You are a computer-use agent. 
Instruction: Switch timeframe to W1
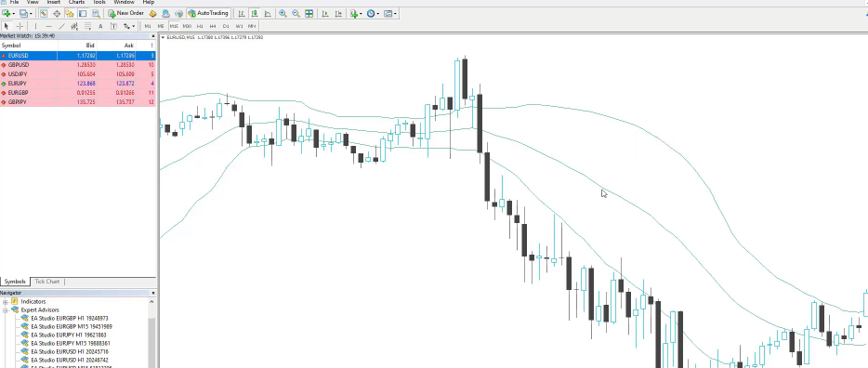click(239, 26)
